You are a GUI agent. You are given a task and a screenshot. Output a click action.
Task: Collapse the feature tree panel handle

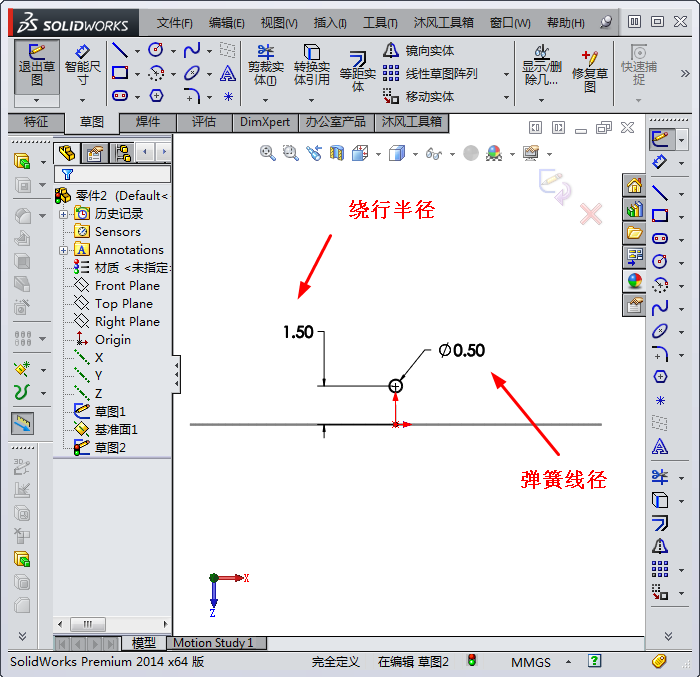177,375
